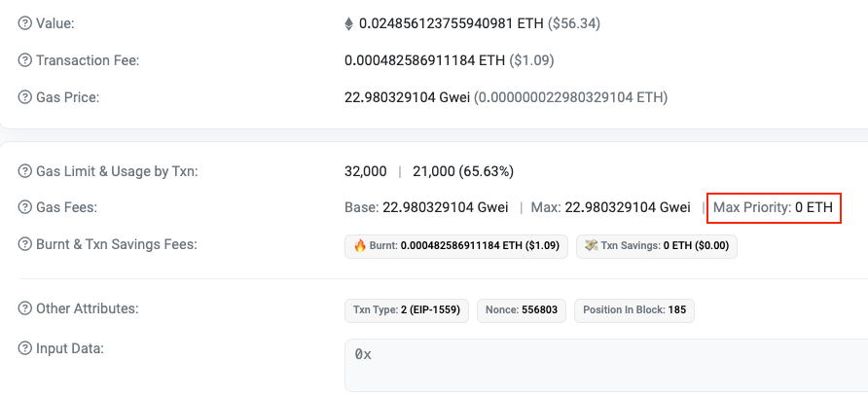Click the help icon beside Gas Fees
Screen dimensions: 868x397
click(25, 207)
